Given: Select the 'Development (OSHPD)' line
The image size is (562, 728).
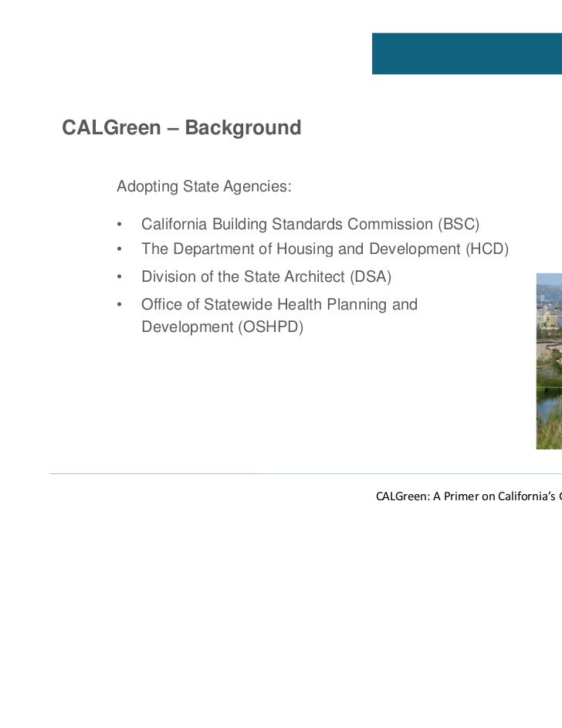Looking at the screenshot, I should coord(222,327).
